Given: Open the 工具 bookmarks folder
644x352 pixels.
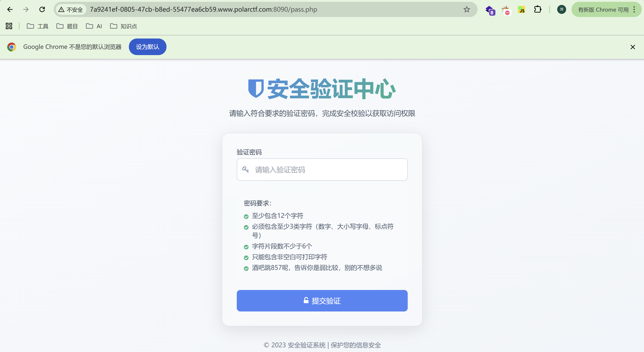Looking at the screenshot, I should (x=38, y=26).
